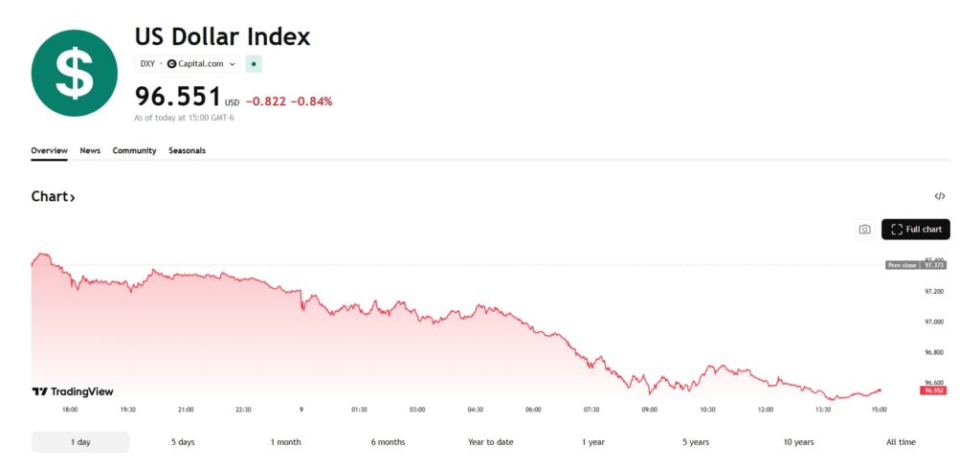Pick the All time range

click(901, 442)
